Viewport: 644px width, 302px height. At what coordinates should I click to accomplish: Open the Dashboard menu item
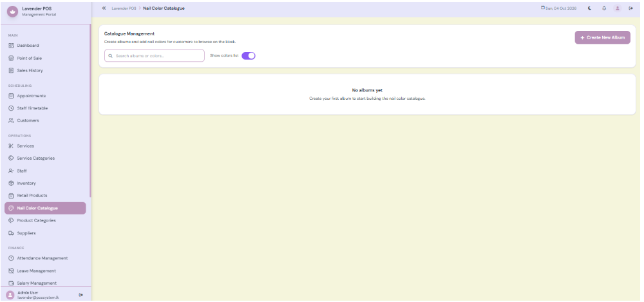click(45, 46)
